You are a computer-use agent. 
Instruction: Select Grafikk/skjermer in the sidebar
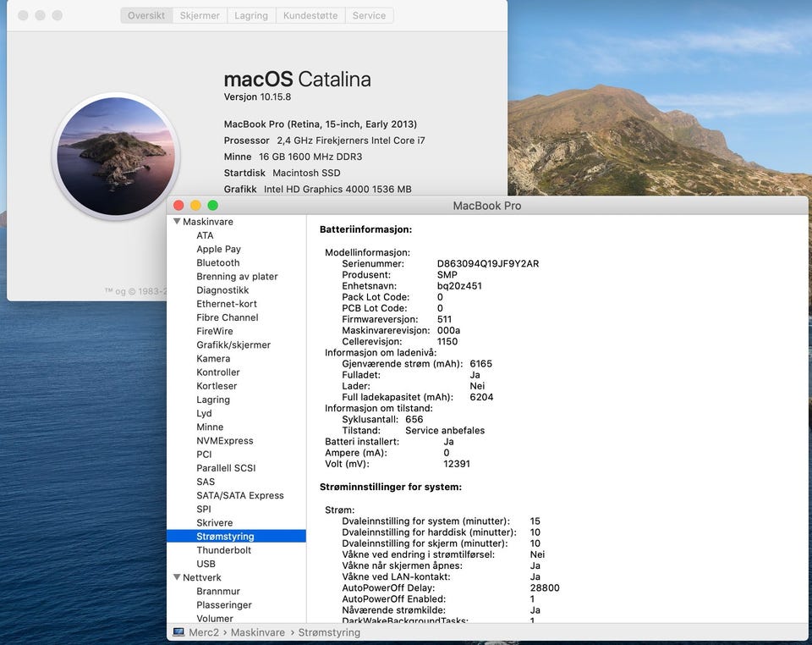233,345
